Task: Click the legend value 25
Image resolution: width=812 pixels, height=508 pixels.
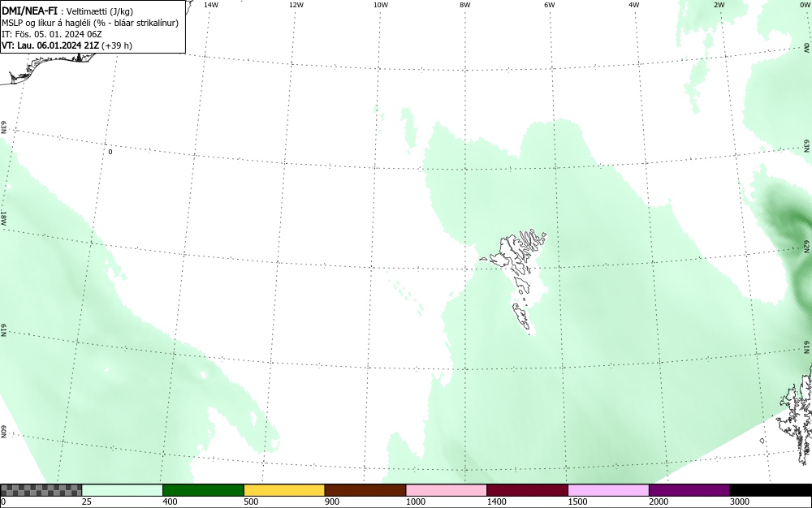Action: tap(87, 502)
